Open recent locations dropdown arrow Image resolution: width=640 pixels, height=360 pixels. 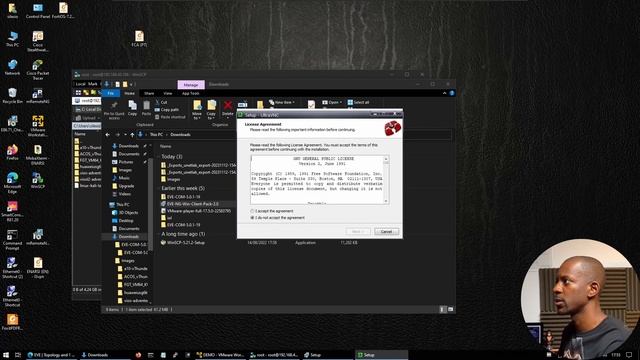tap(125, 135)
